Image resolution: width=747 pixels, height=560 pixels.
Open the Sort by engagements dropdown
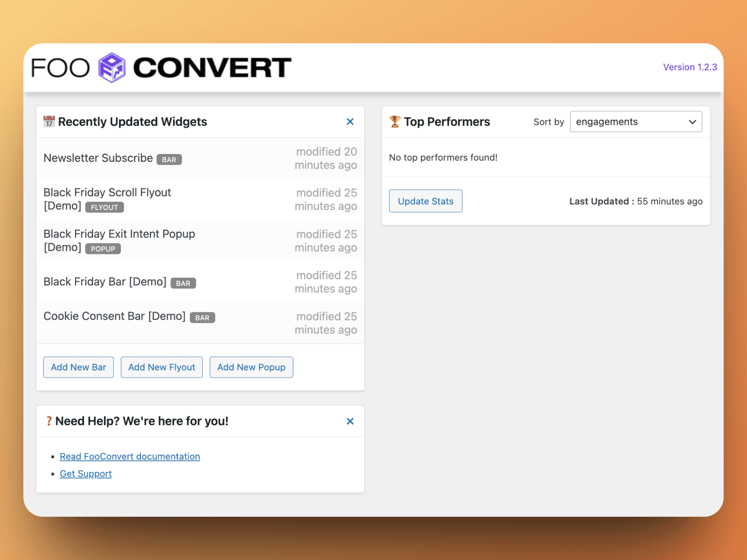click(635, 121)
